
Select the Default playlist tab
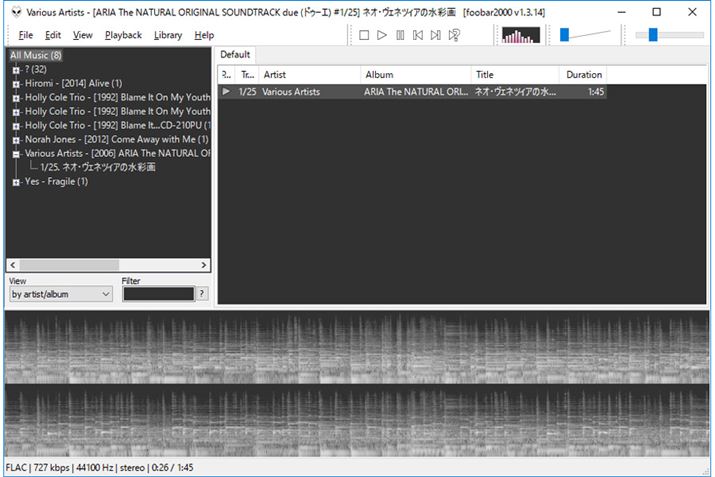click(235, 55)
